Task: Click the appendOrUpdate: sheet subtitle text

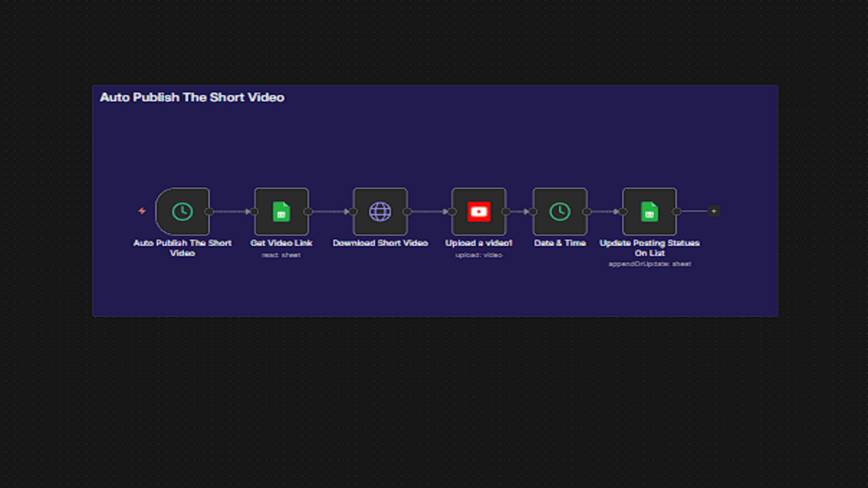Action: pyautogui.click(x=649, y=264)
